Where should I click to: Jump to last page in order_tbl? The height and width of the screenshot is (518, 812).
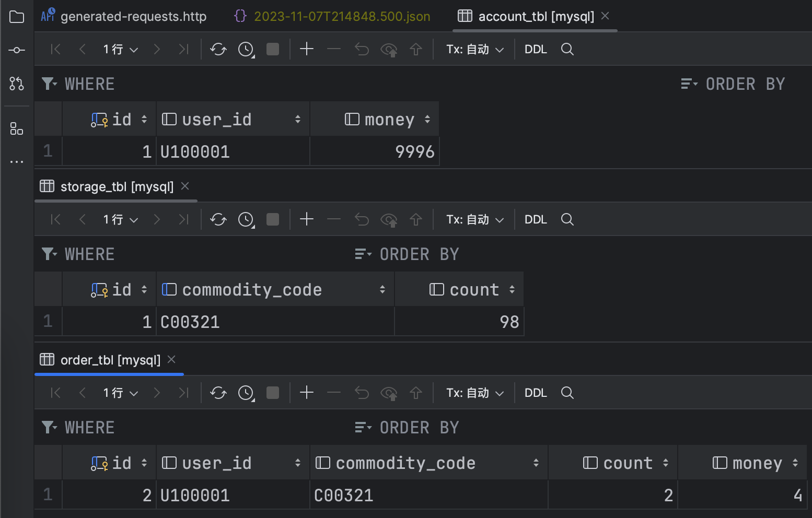pos(183,393)
